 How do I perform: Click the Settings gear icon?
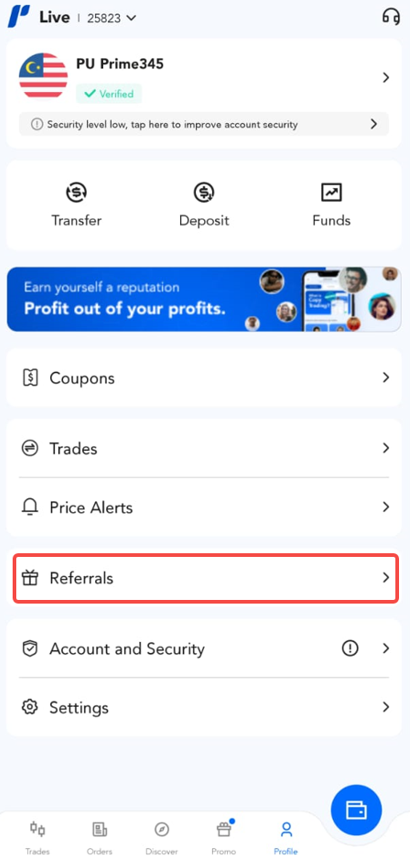30,707
